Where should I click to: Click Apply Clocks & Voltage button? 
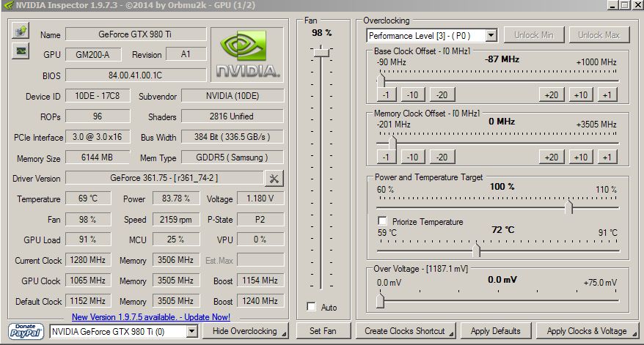[588, 331]
